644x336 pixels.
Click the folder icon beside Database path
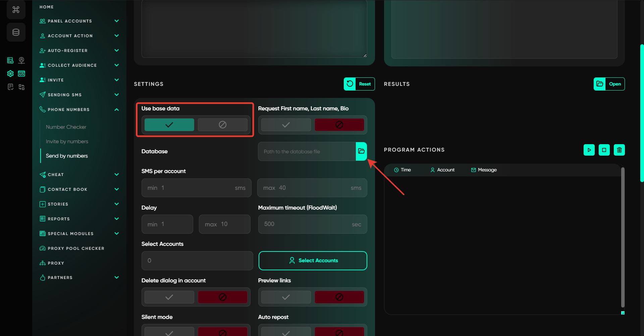click(361, 151)
